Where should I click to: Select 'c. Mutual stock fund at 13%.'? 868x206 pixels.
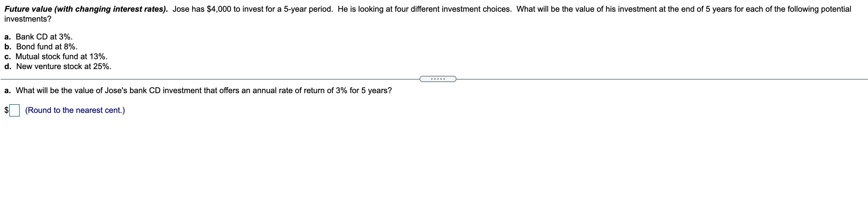point(56,57)
